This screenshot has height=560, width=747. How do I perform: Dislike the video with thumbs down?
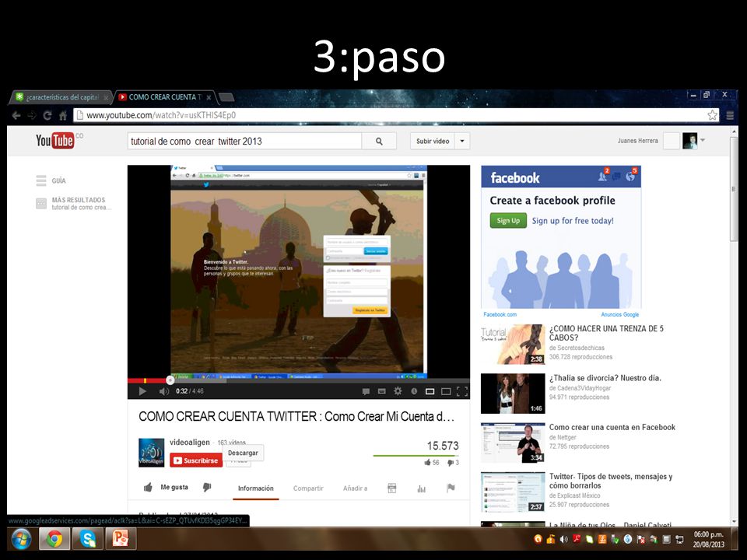tap(207, 487)
